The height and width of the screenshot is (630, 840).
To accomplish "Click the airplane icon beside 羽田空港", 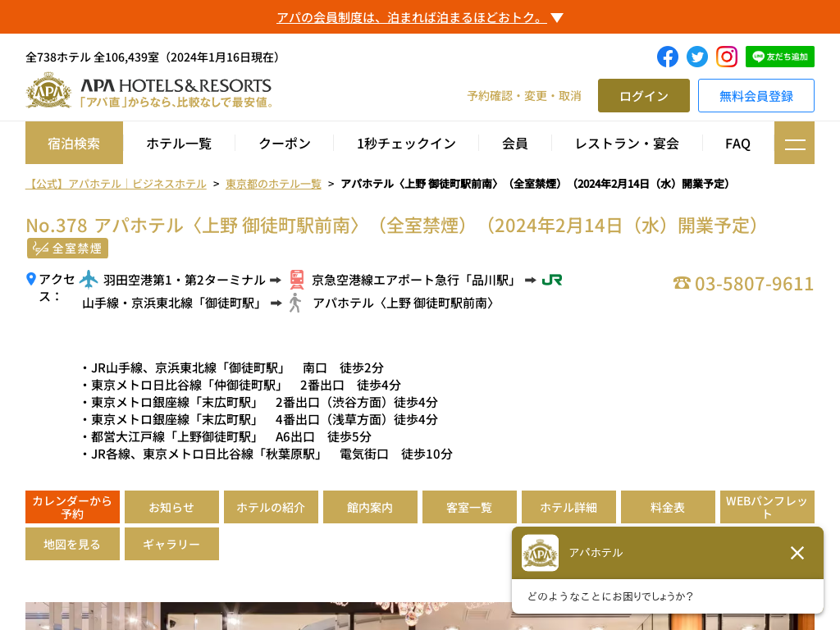I will pos(89,280).
